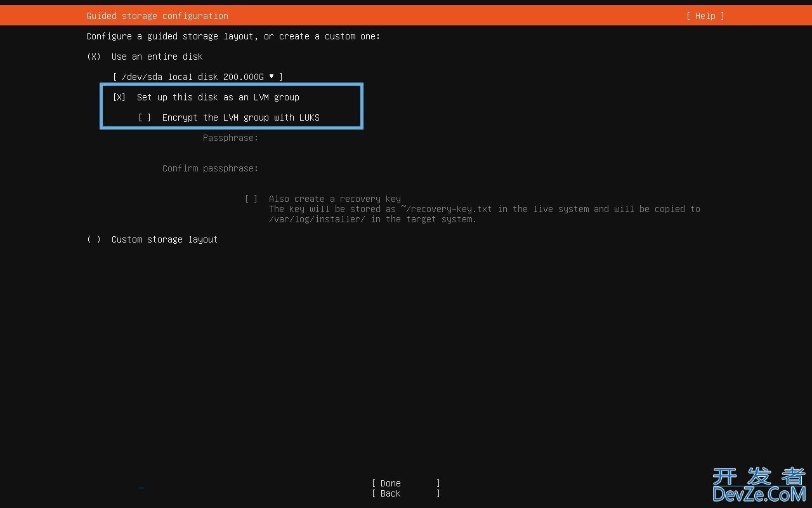Click 'Configure a guided storage layout' instruction text
812x508 pixels.
pyautogui.click(x=233, y=36)
